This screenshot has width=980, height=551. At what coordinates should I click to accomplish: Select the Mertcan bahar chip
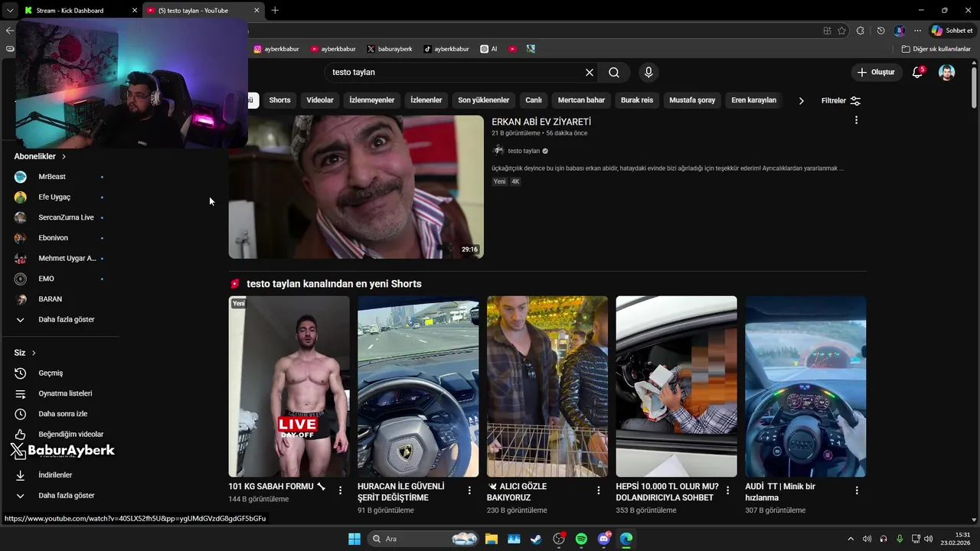pyautogui.click(x=581, y=100)
